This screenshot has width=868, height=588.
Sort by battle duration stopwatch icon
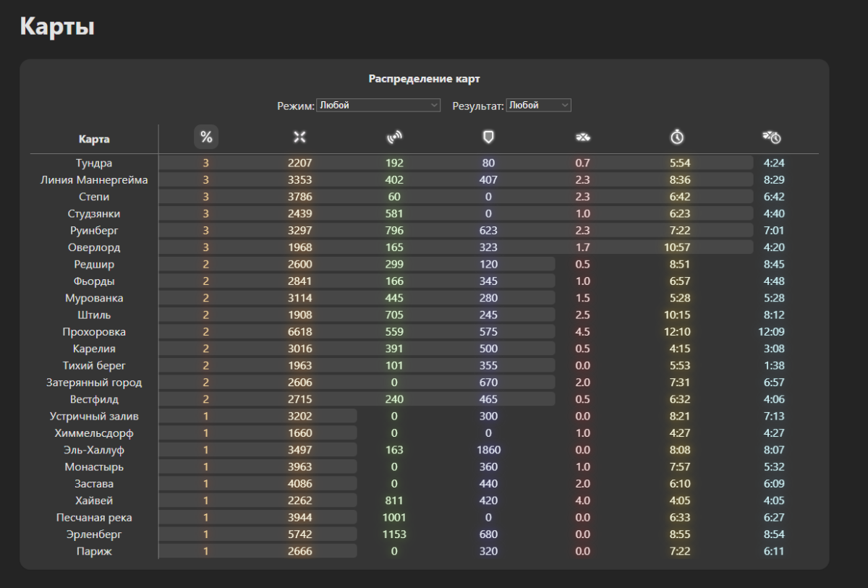677,137
